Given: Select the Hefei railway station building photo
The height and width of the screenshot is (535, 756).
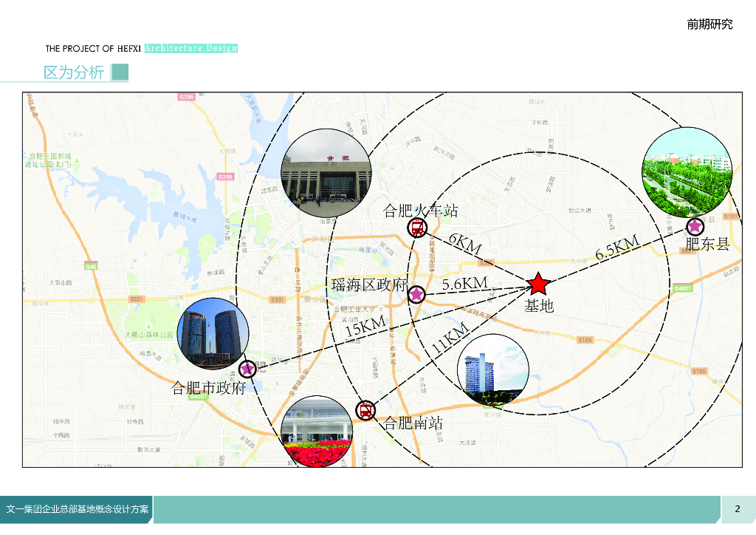Looking at the screenshot, I should click(326, 174).
